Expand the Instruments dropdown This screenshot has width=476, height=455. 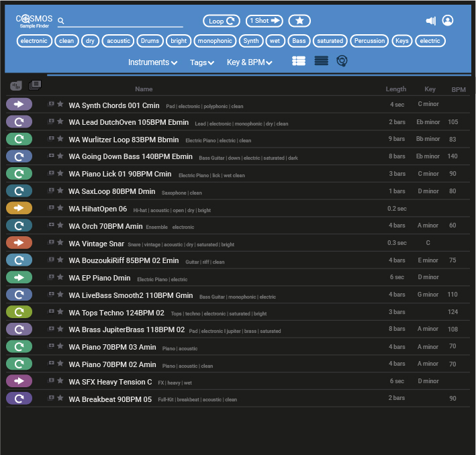coord(152,62)
